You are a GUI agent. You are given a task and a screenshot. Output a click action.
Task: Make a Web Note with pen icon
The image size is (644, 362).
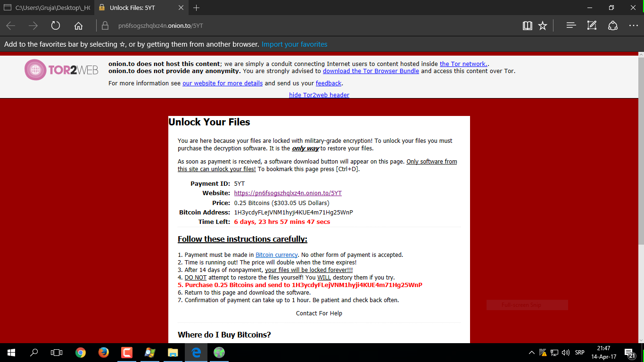tap(592, 26)
